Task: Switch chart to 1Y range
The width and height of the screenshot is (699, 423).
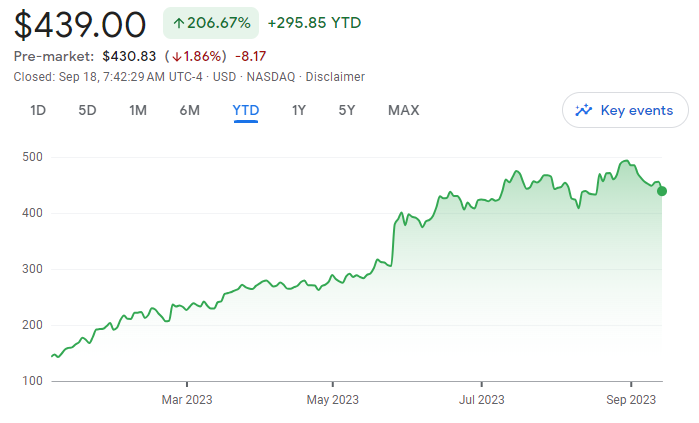Action: tap(298, 110)
